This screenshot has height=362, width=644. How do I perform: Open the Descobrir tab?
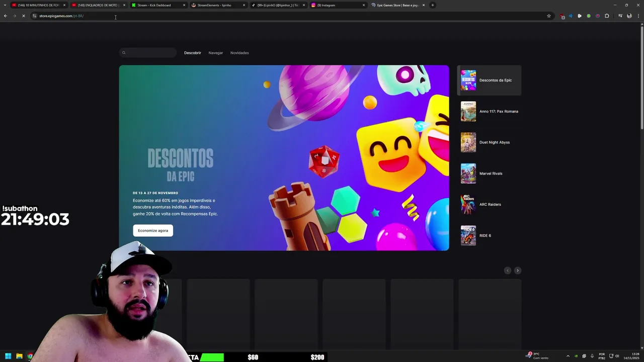(x=193, y=53)
